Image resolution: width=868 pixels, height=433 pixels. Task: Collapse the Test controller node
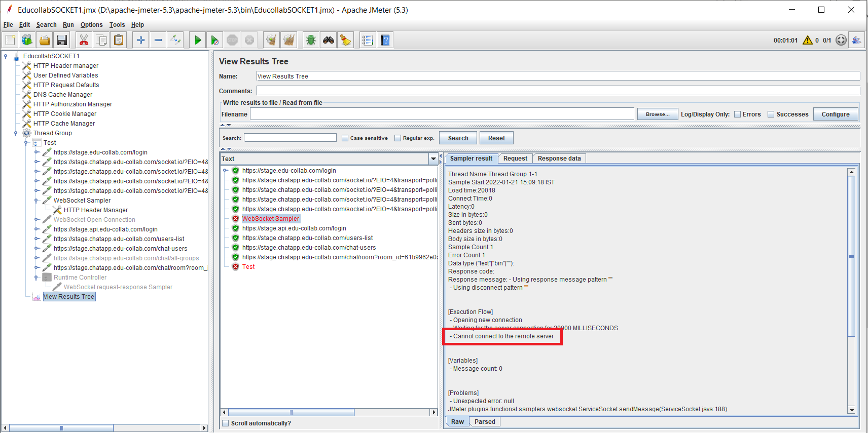[x=26, y=143]
